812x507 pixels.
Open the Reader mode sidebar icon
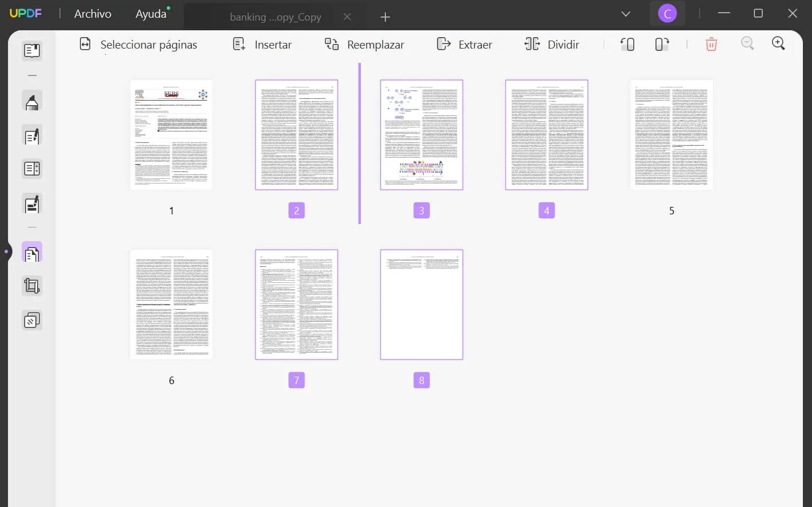(x=32, y=51)
